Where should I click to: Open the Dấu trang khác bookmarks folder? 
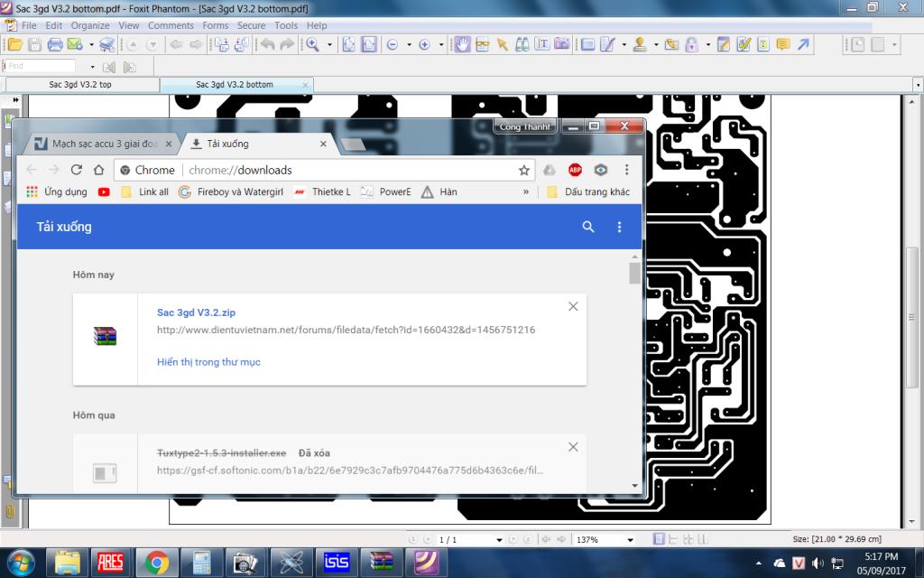[x=588, y=191]
